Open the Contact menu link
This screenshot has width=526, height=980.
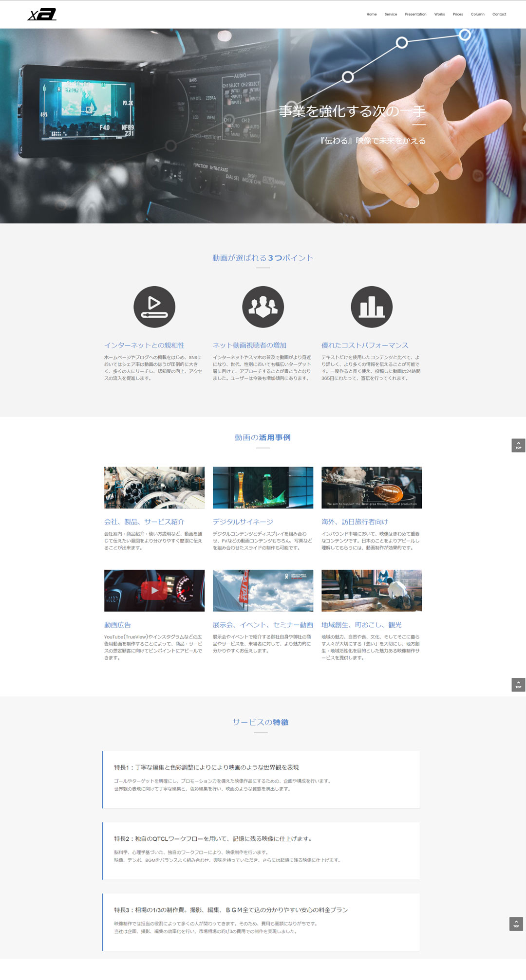click(499, 14)
